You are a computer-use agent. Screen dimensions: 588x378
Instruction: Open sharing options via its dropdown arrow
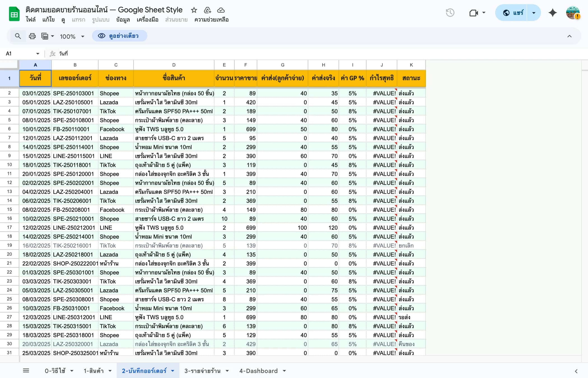534,13
